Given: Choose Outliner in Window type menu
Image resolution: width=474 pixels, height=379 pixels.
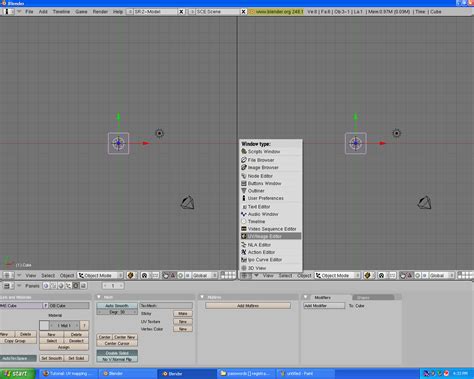Looking at the screenshot, I should click(x=271, y=191).
